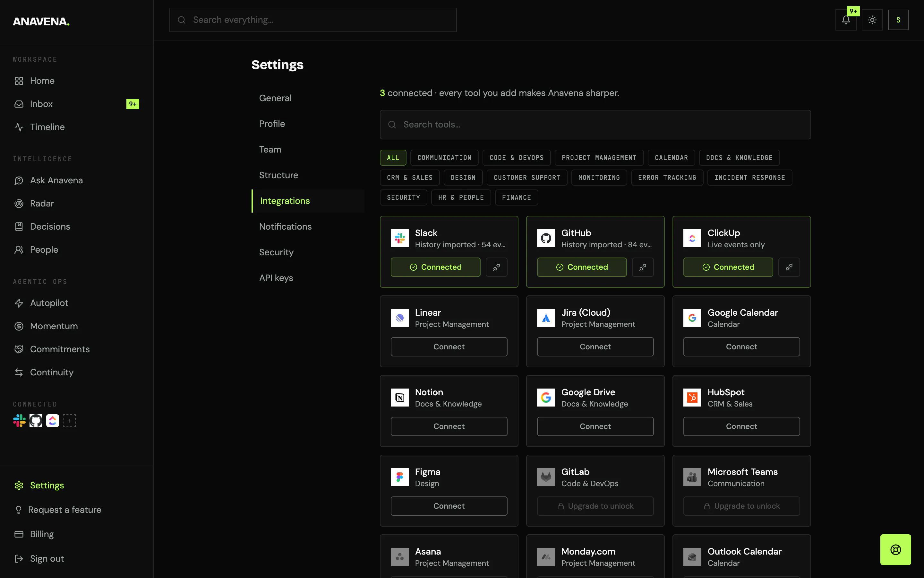Viewport: 924px width, 578px height.
Task: Open the Slack icon under Connected sidebar
Action: click(x=19, y=421)
